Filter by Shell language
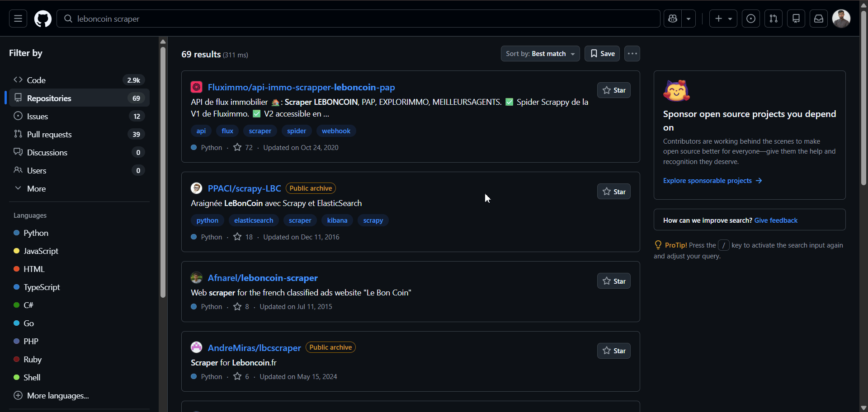Screen dimensions: 868x412 click(x=79, y=377)
